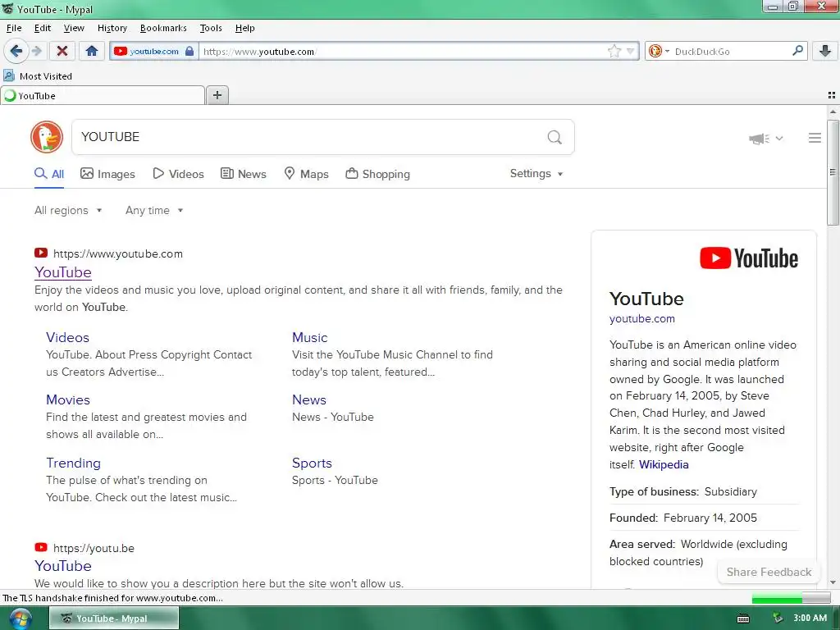840x630 pixels.
Task: Open the URL history dropdown arrow
Action: point(631,52)
